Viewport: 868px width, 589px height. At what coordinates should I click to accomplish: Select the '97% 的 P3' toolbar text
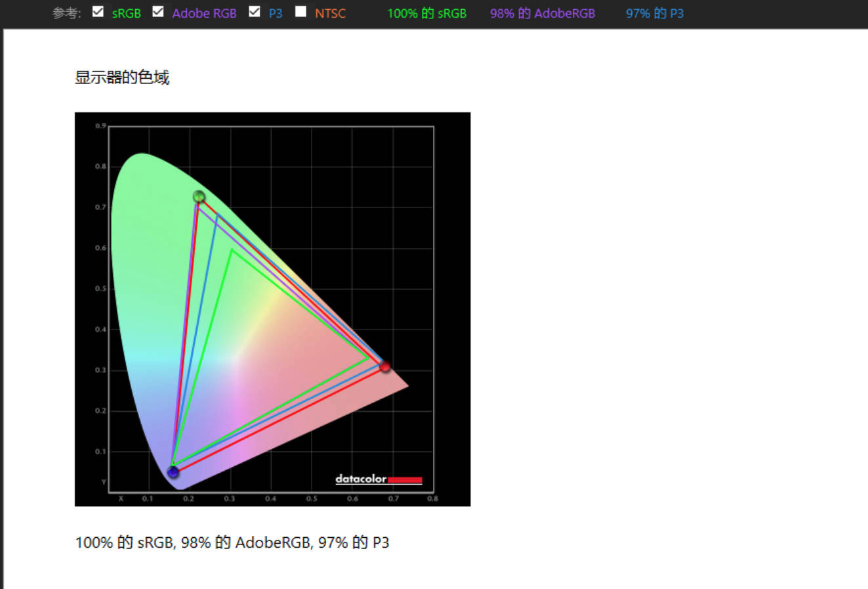click(x=655, y=13)
